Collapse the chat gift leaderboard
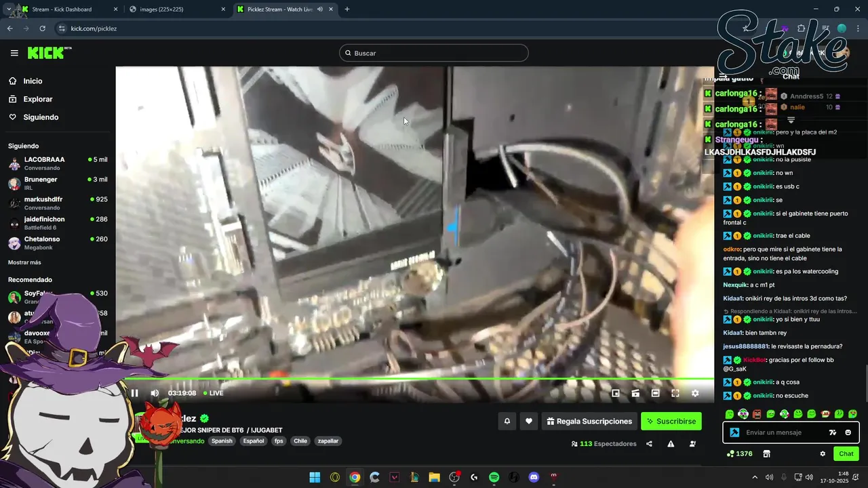 (791, 120)
